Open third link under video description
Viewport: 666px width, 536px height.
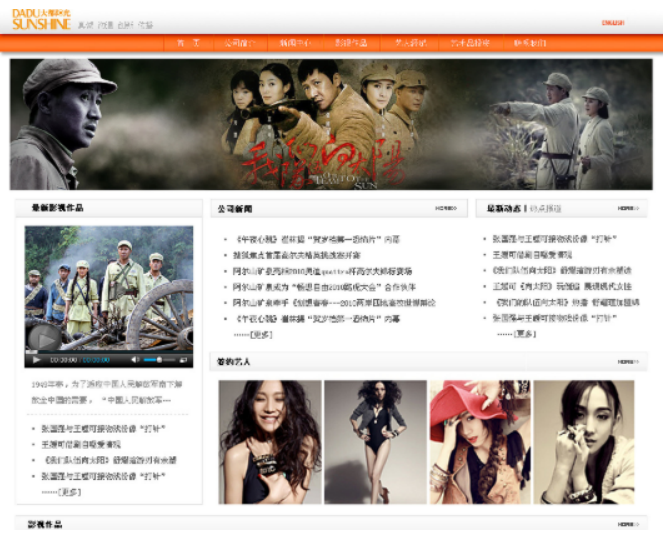click(x=109, y=460)
